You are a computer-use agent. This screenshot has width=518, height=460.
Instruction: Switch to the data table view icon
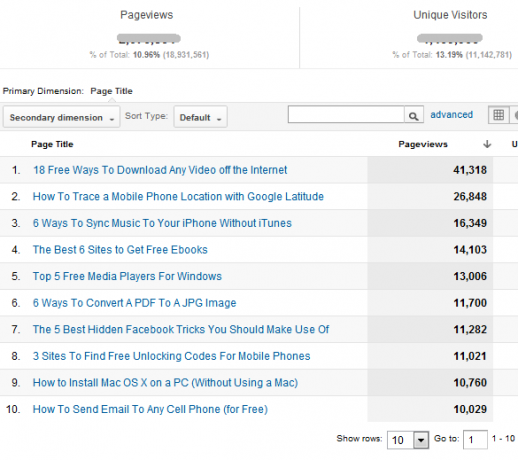(498, 115)
